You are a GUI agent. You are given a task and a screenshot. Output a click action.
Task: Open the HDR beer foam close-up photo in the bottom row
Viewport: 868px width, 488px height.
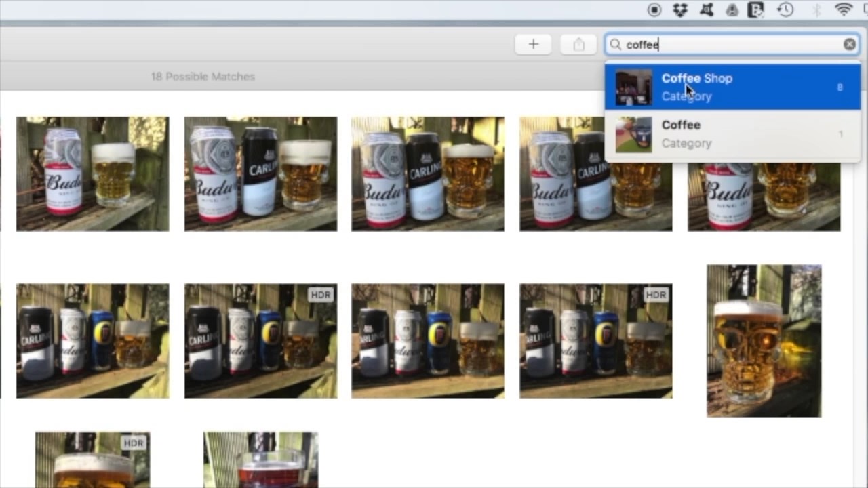[x=92, y=460]
